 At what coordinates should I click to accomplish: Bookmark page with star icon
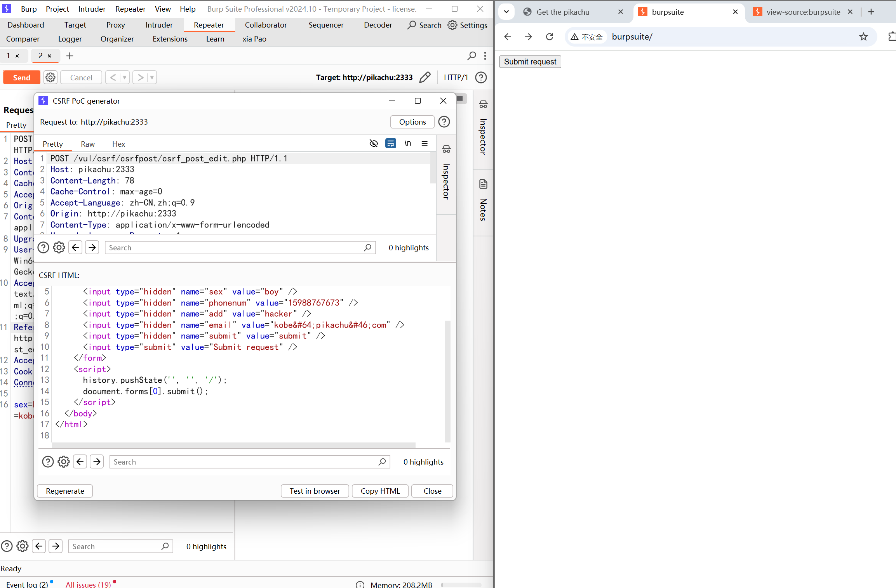[x=863, y=37]
